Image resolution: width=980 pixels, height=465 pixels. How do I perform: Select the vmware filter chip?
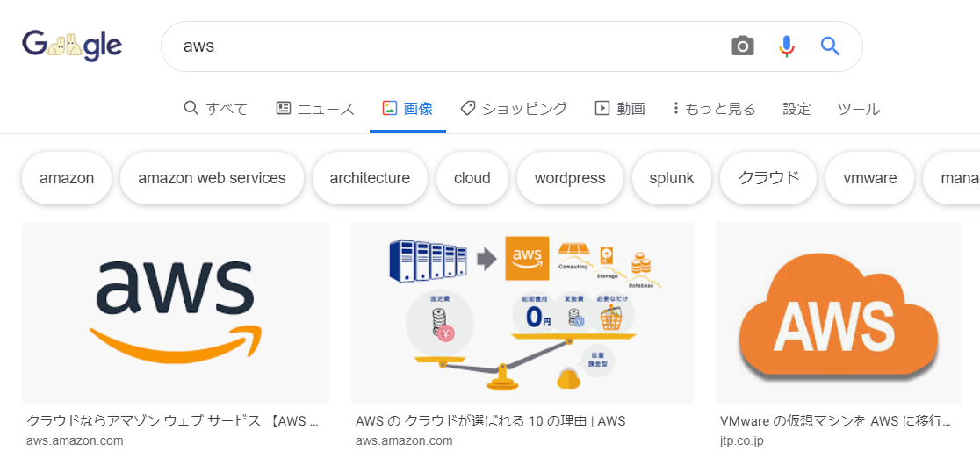click(x=870, y=178)
